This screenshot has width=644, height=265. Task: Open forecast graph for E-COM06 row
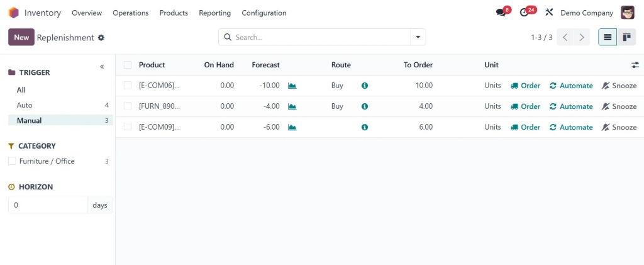pos(292,86)
